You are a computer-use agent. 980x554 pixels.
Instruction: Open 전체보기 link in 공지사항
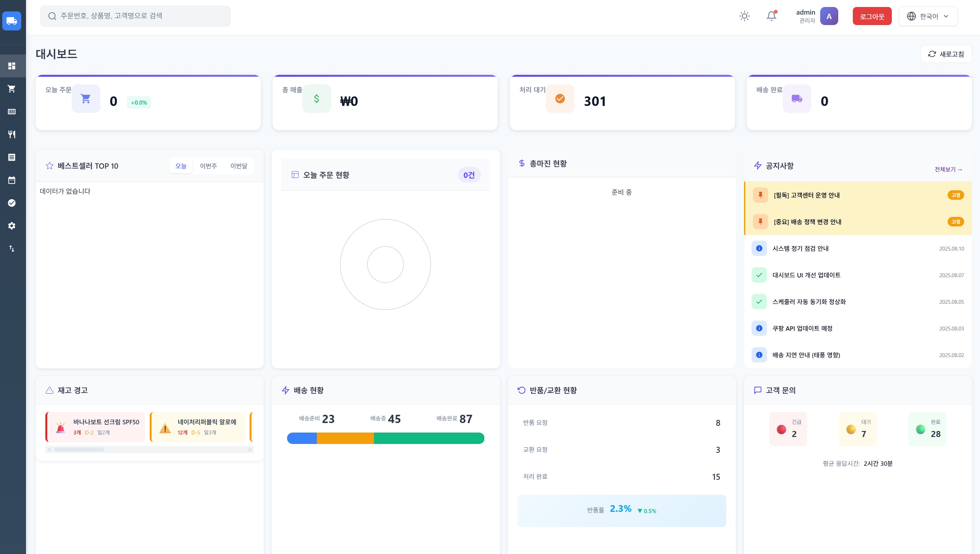coord(948,169)
